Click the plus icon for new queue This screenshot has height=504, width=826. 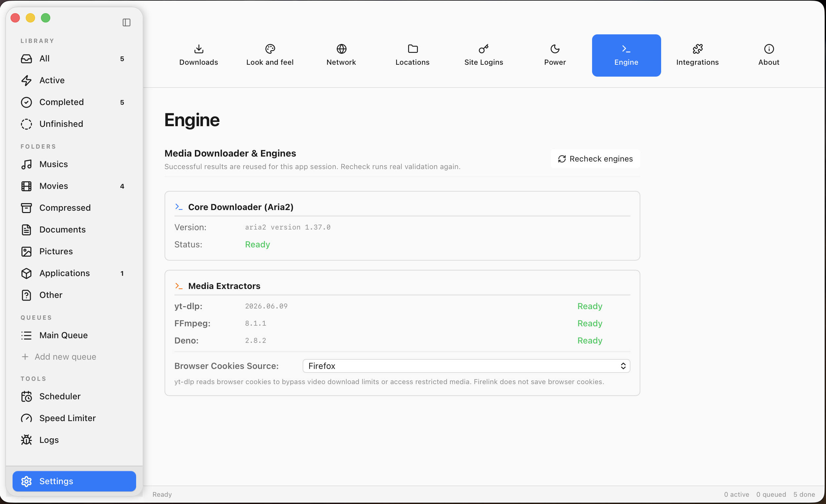point(25,357)
